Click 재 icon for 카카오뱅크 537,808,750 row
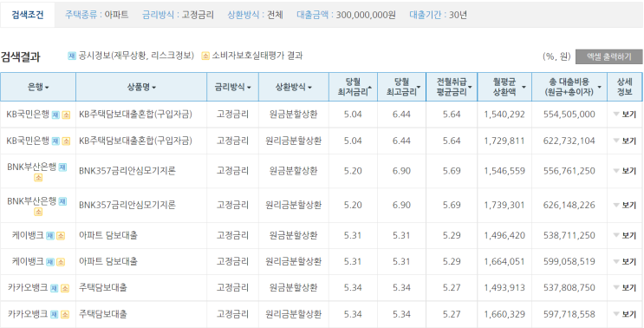This screenshot has width=644, height=328. 55,289
